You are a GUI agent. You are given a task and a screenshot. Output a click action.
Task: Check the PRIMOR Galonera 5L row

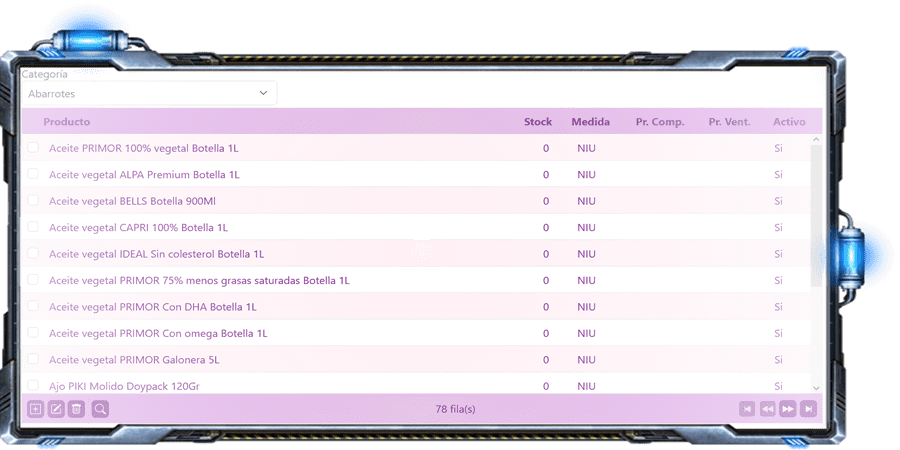pyautogui.click(x=33, y=359)
